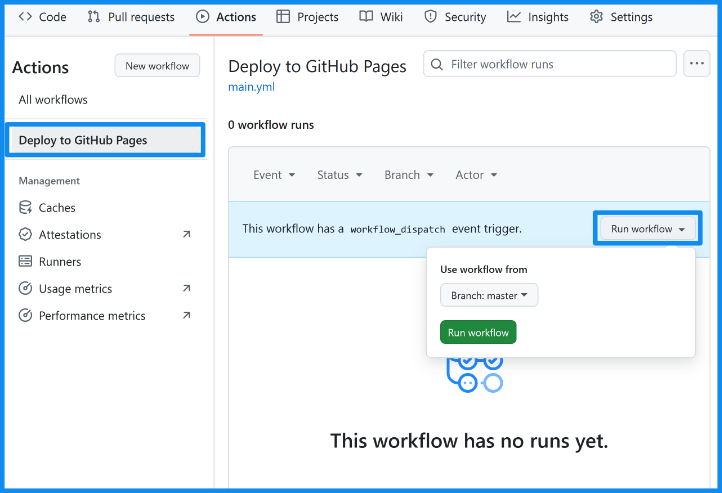Click the search magnifier icon

(437, 64)
